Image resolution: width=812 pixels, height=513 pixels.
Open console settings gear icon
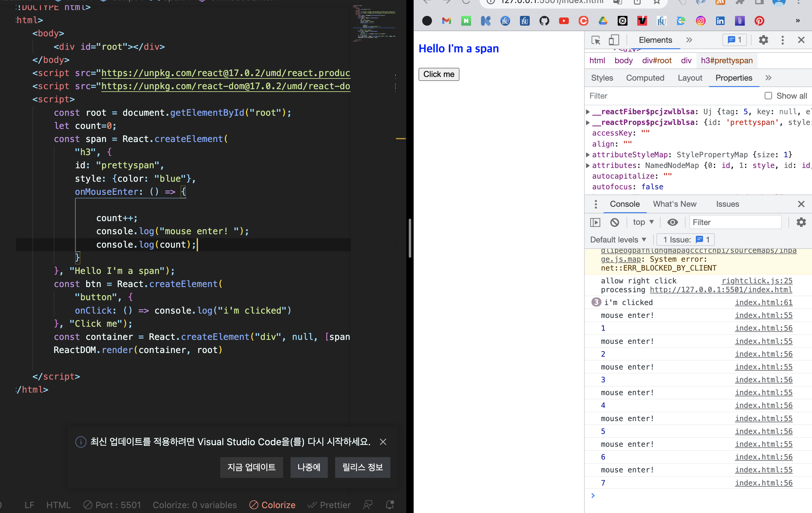tap(801, 223)
